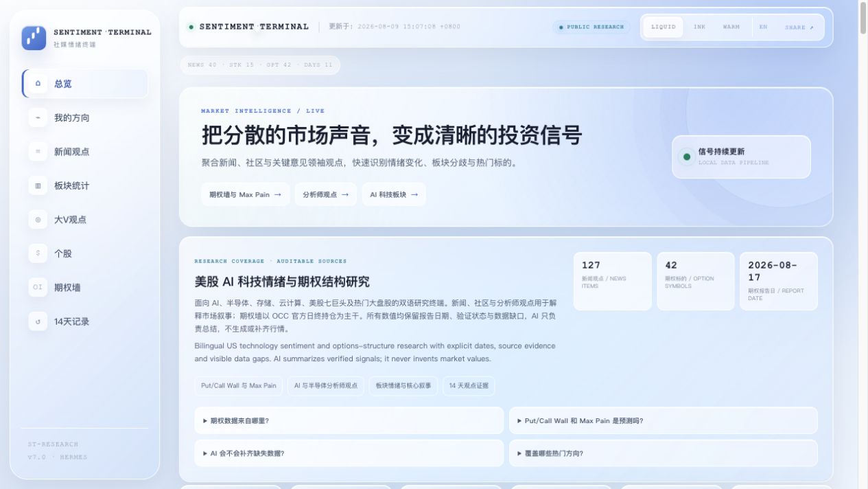This screenshot has height=489, width=868.
Task: Click the SENTIMENT TERMINAL title in top bar
Action: coord(254,27)
